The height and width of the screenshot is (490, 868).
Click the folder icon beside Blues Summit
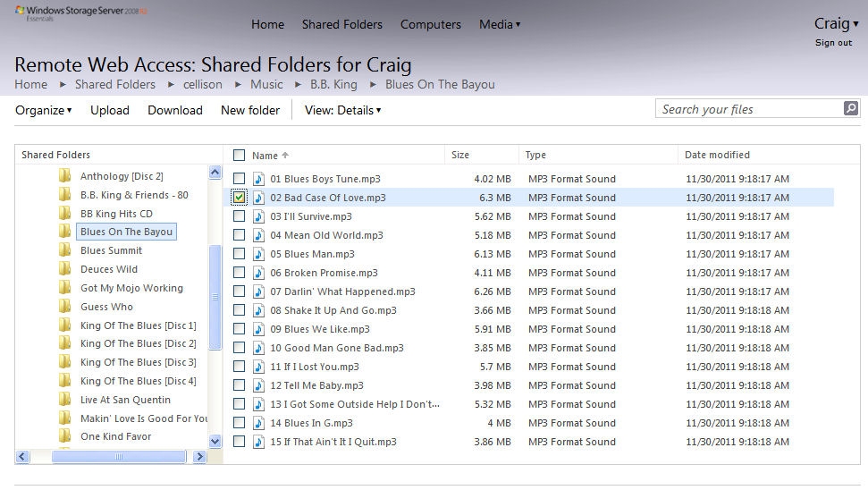(64, 250)
